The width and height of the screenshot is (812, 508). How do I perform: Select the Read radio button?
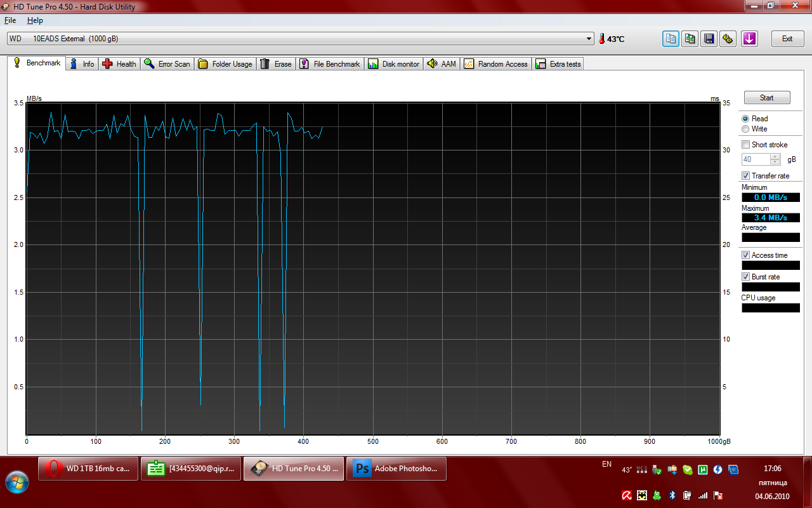745,119
